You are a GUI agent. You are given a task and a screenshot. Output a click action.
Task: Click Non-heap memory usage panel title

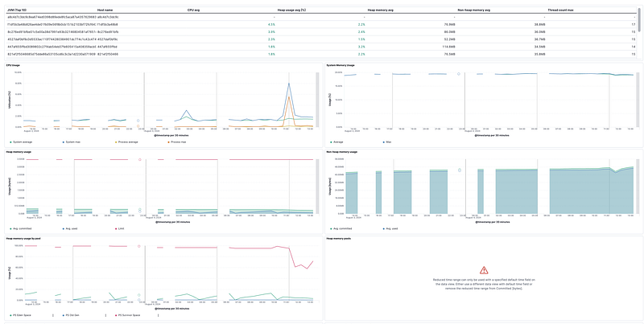click(341, 152)
